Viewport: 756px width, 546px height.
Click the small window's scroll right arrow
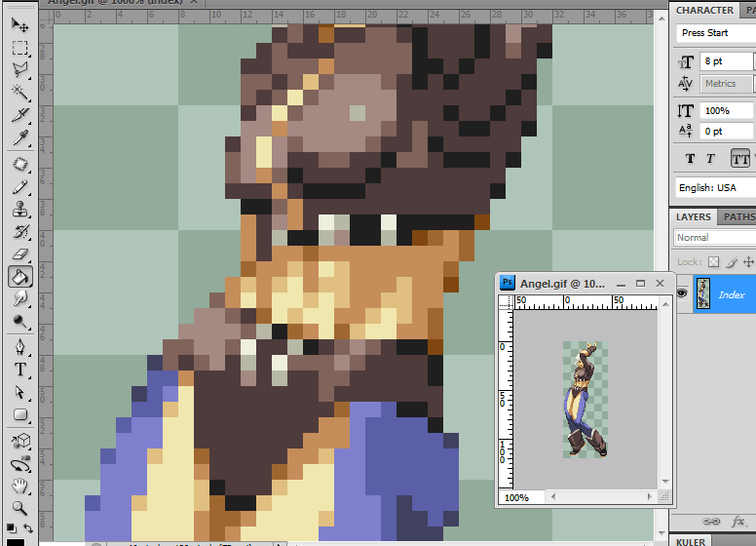[650, 496]
